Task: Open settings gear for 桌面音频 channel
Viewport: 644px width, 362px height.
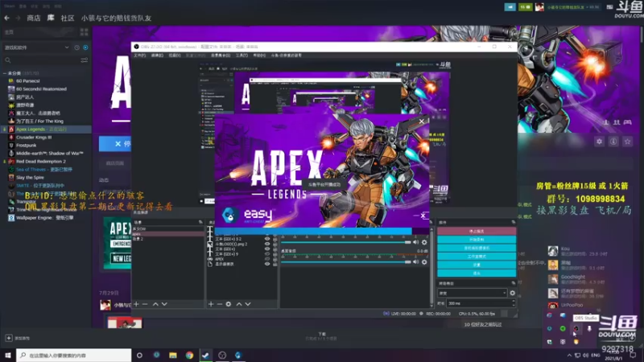Action: click(424, 262)
